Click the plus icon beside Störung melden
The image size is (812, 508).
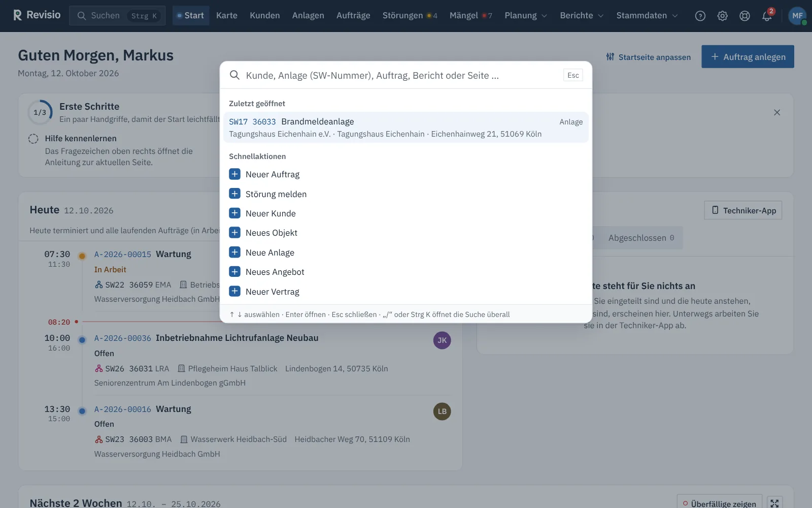(x=234, y=194)
